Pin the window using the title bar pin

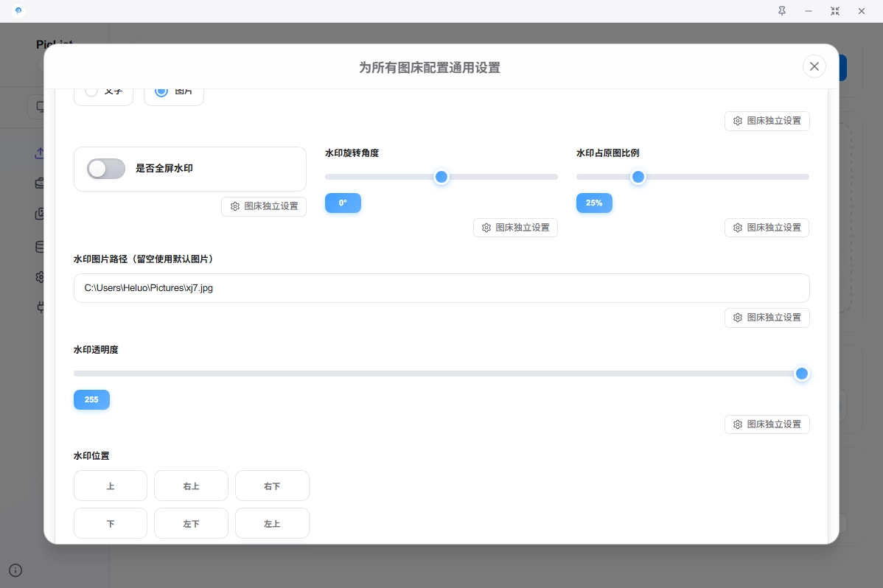pyautogui.click(x=781, y=11)
